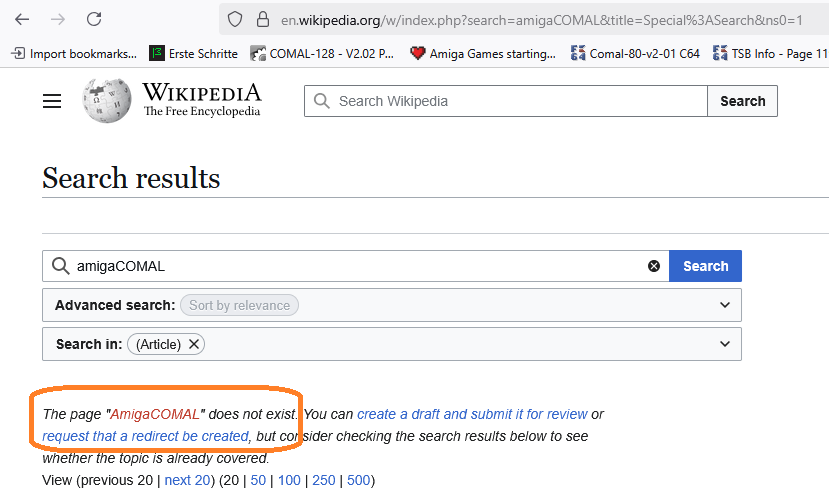Click the blue Search button
This screenshot has height=503, width=829.
(x=705, y=266)
